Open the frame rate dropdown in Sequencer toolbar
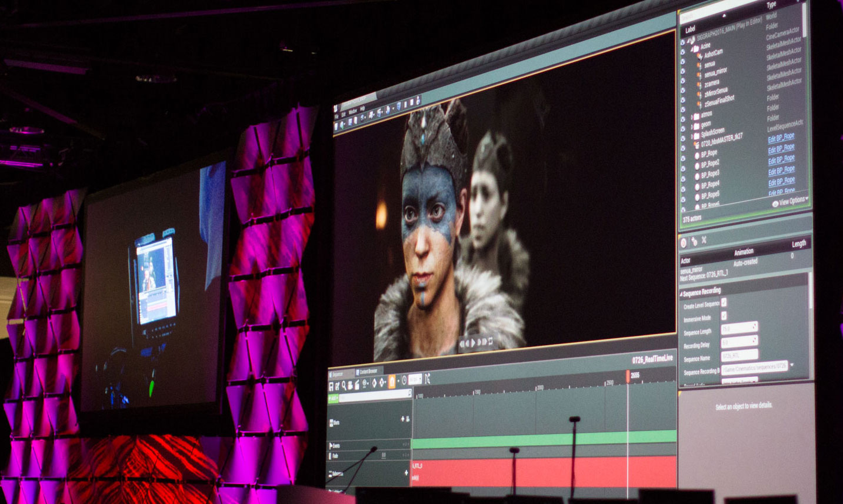 (x=415, y=379)
